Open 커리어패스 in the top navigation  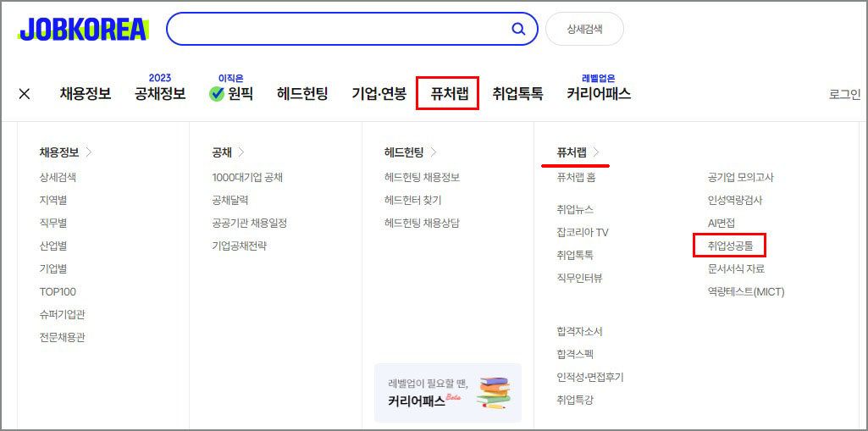599,93
